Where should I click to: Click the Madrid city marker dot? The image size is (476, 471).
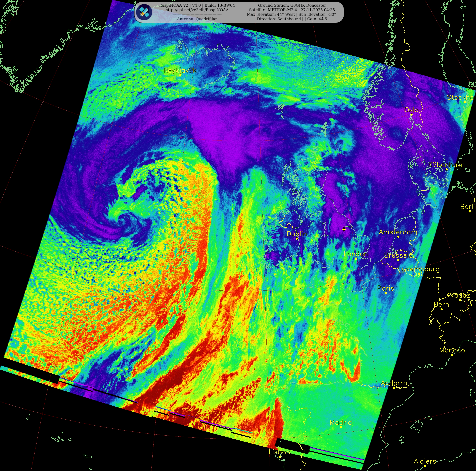tap(341, 427)
